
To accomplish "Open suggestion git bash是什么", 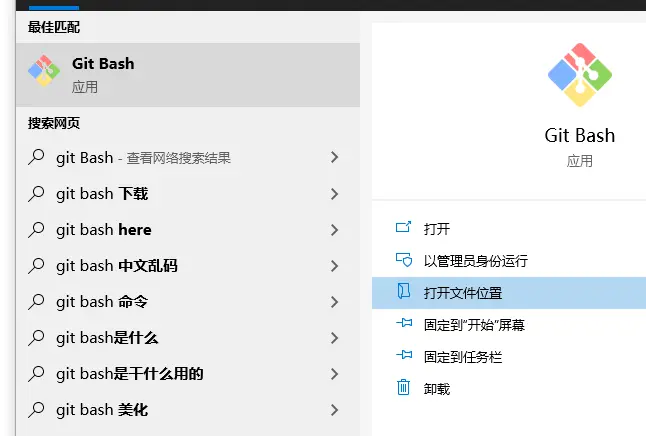I will pos(188,338).
